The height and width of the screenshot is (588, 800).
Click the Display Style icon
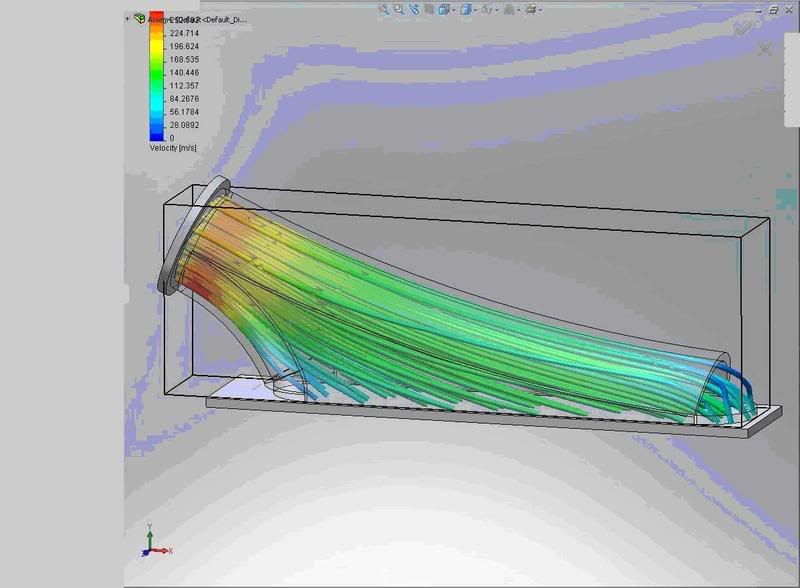(x=465, y=9)
